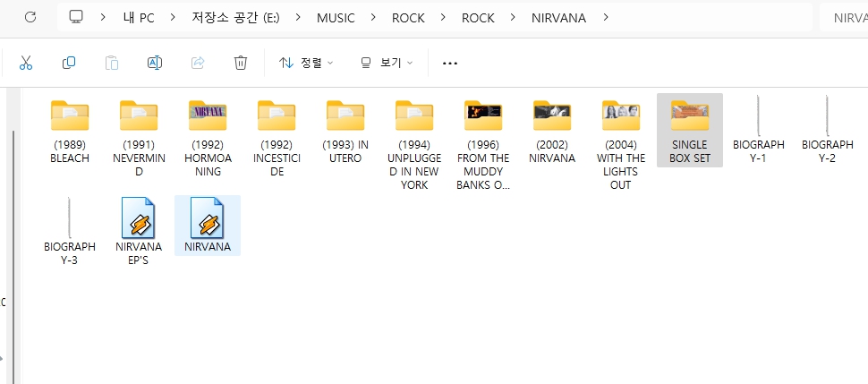Click the Paste clipboard icon

(x=112, y=63)
